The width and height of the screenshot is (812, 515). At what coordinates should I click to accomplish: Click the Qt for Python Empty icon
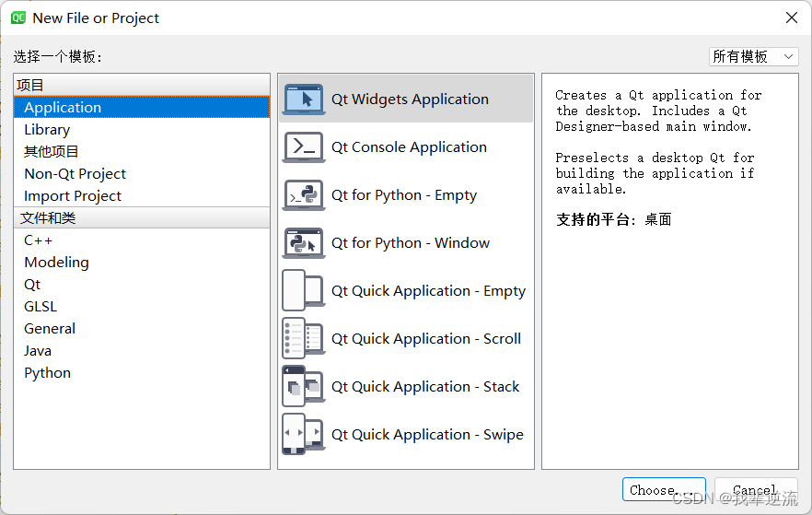click(x=304, y=195)
